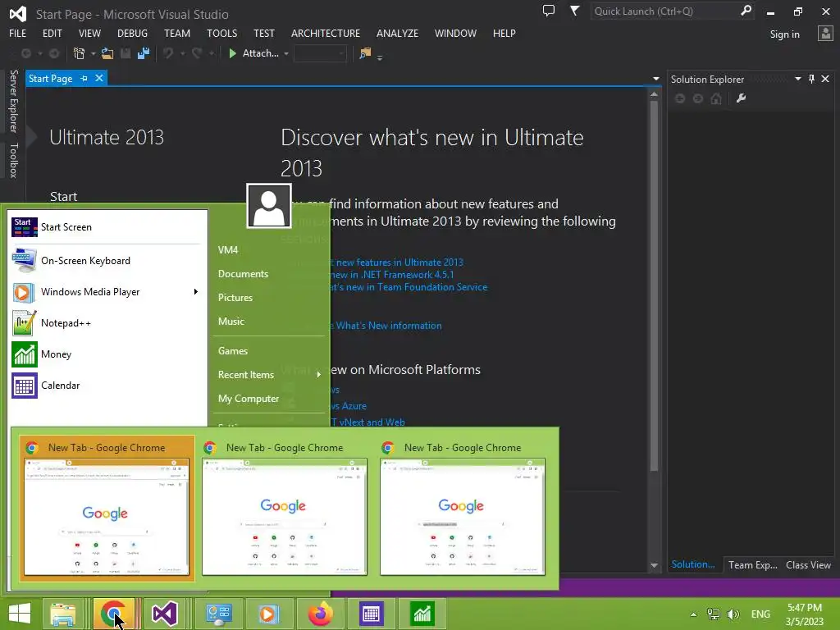Click the Calendar taskbar icon

(372, 614)
